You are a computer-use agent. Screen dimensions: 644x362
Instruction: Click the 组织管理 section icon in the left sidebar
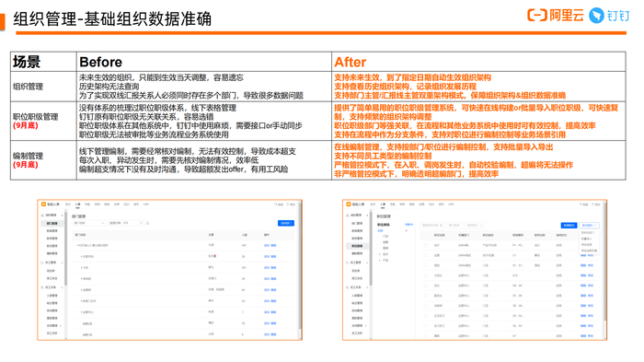tap(42, 216)
